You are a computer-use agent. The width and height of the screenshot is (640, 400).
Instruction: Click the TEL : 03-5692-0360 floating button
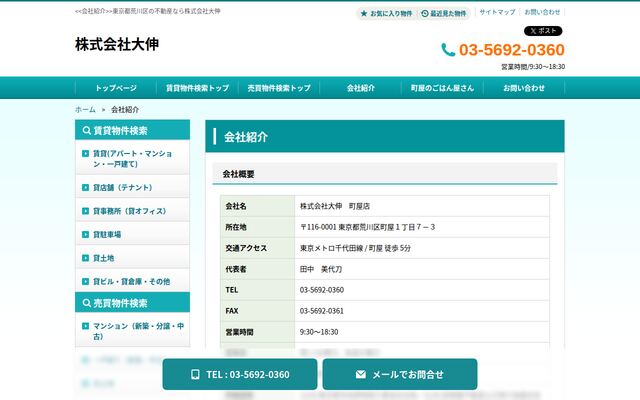tap(240, 374)
